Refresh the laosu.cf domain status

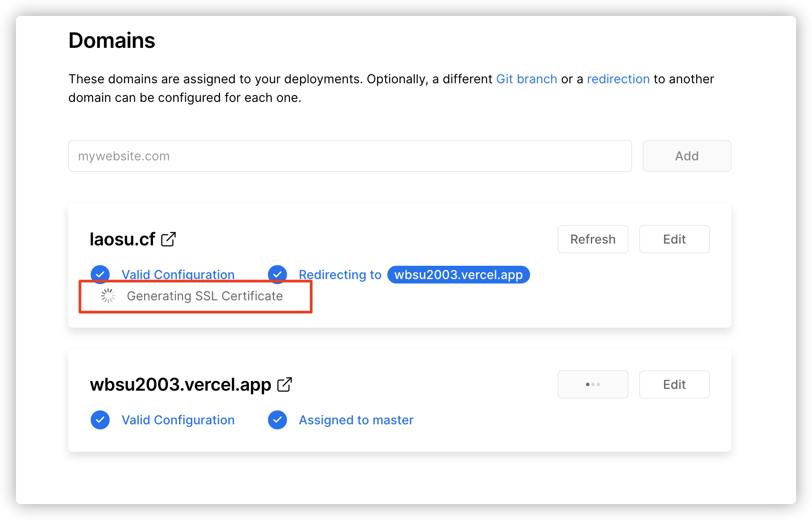(x=593, y=239)
